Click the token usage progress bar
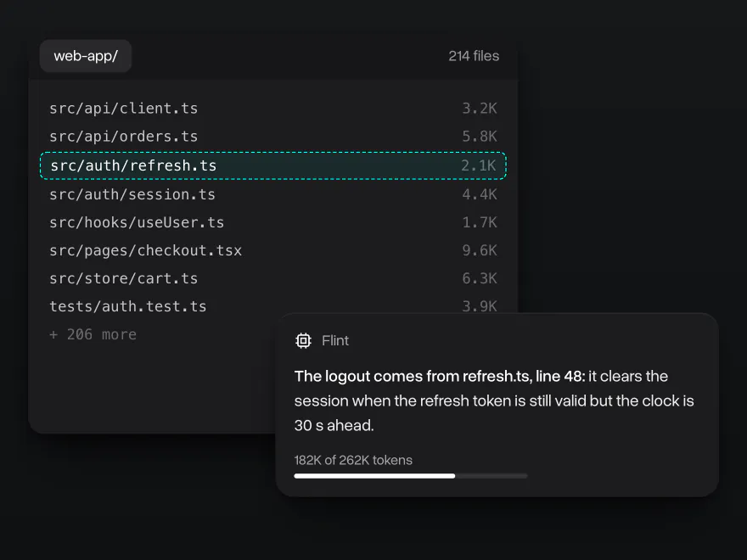 pyautogui.click(x=411, y=476)
